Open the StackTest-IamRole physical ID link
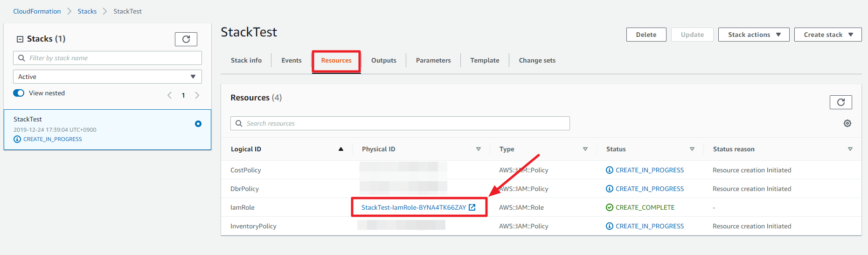The width and height of the screenshot is (868, 255). (x=413, y=207)
